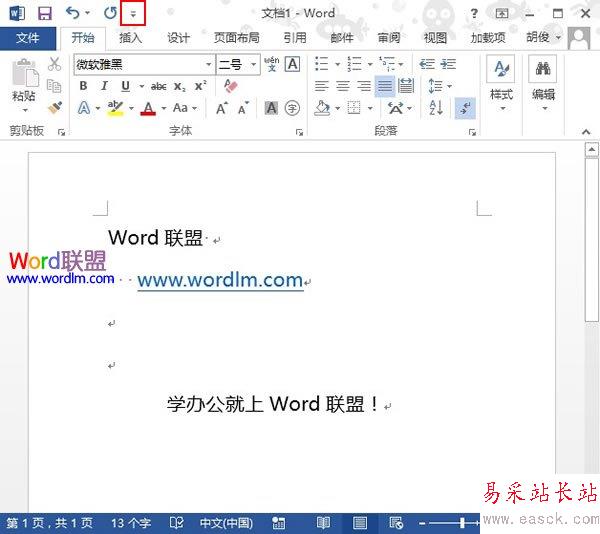Switch to the 设计 Design tab

[178, 38]
